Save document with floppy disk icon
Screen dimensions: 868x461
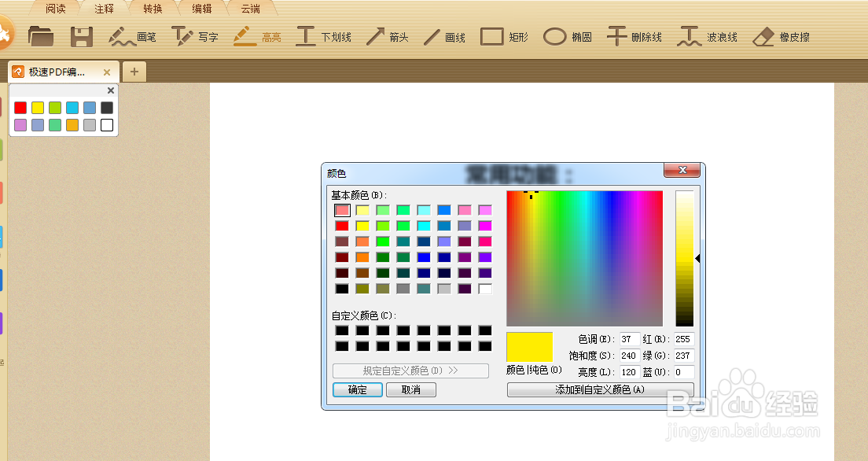(x=82, y=37)
